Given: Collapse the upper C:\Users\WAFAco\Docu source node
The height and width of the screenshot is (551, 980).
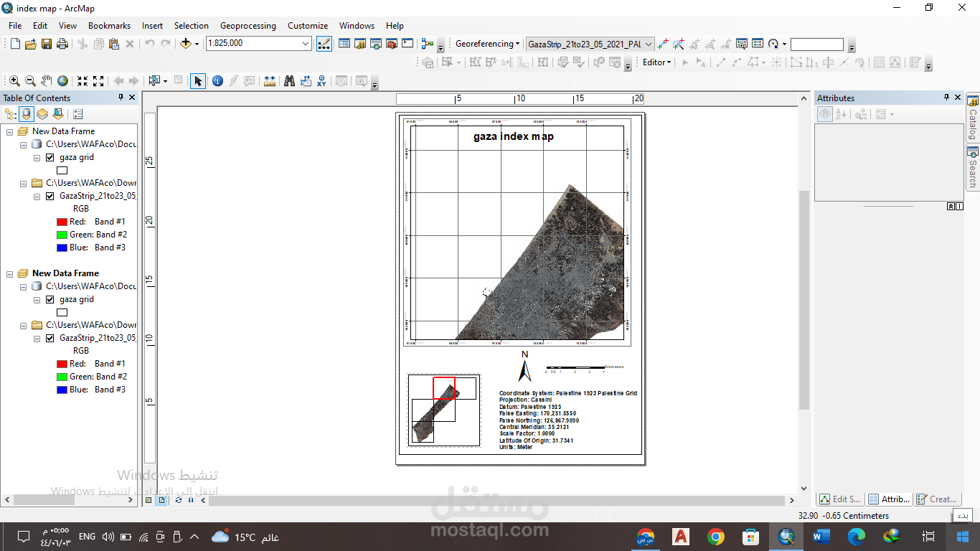Looking at the screenshot, I should pos(24,144).
